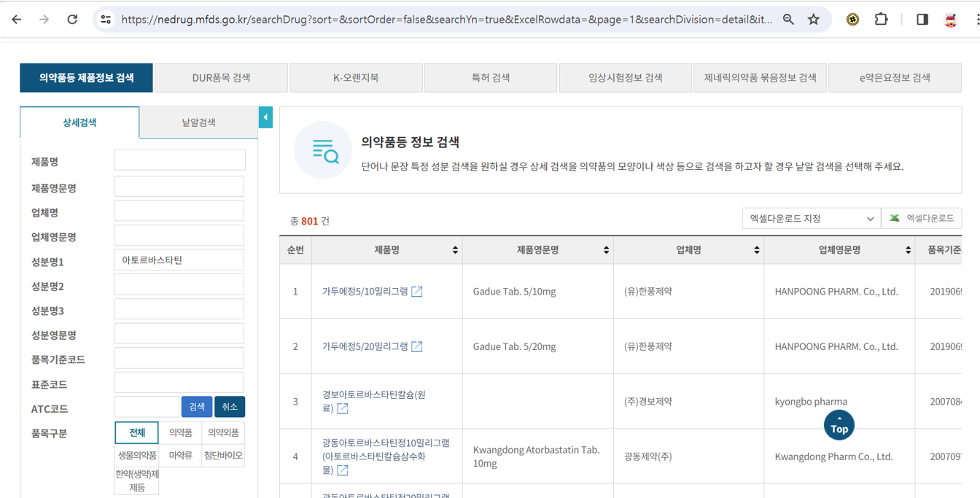Viewport: 980px width, 498px height.
Task: Sort by 업체영문명 column arrows
Action: 908,250
